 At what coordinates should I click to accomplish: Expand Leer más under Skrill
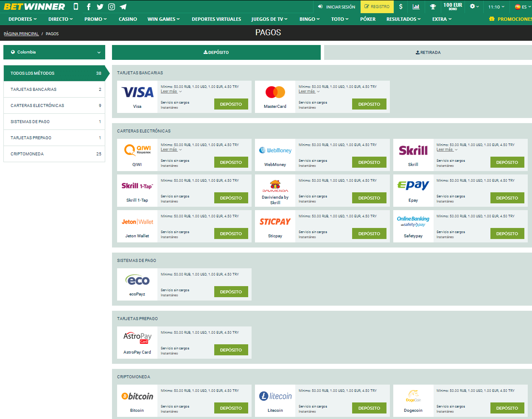pos(447,149)
